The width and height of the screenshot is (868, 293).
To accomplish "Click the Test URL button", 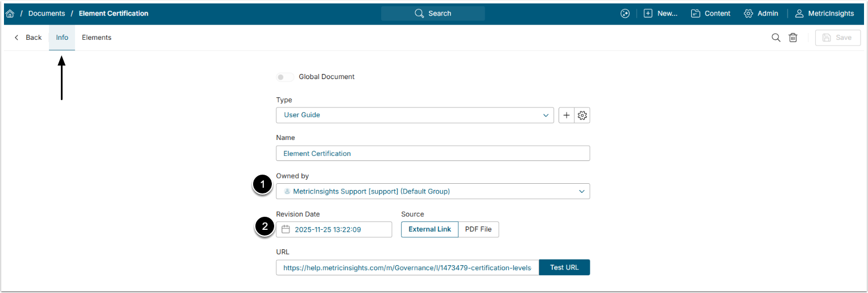I will click(564, 267).
